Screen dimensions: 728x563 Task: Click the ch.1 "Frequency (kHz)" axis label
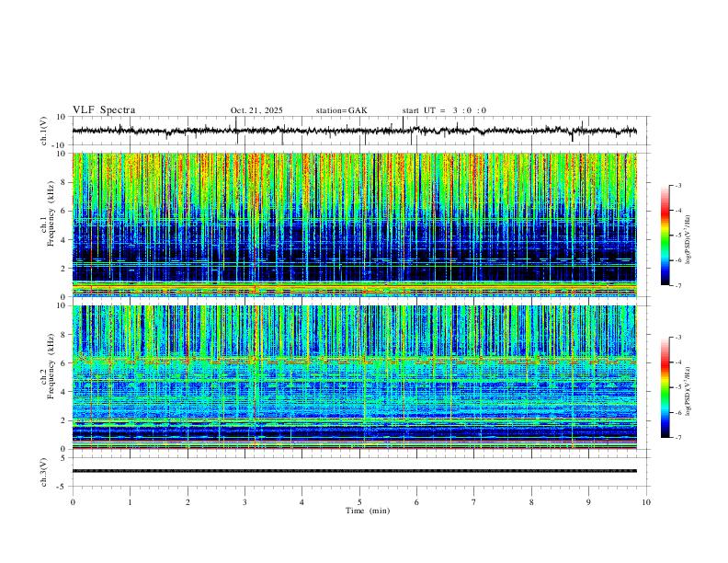click(51, 215)
